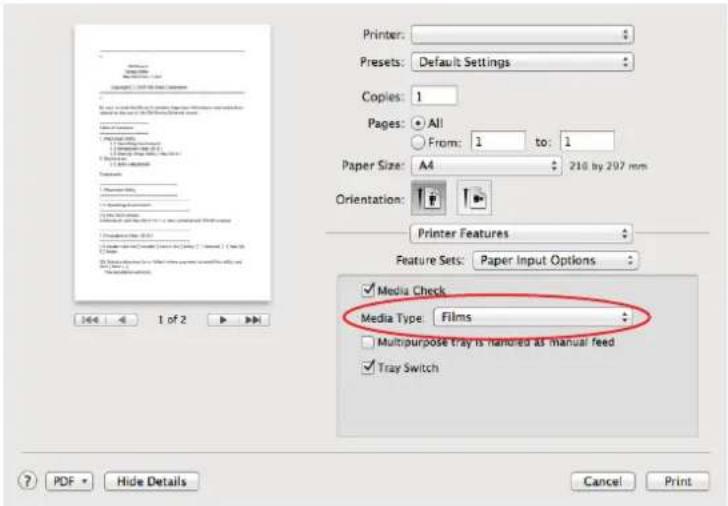Open the Presets Default Settings dropdown
The width and height of the screenshot is (728, 506).
[522, 62]
